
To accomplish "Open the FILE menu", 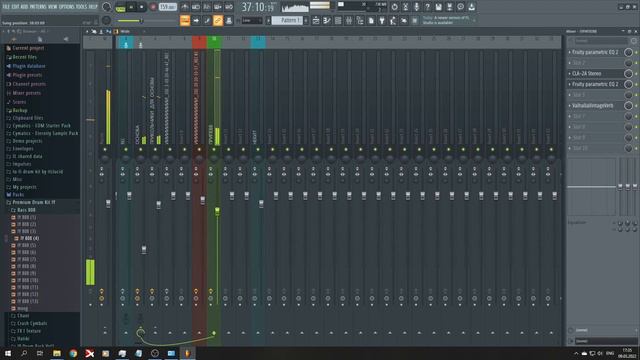I will (6, 7).
